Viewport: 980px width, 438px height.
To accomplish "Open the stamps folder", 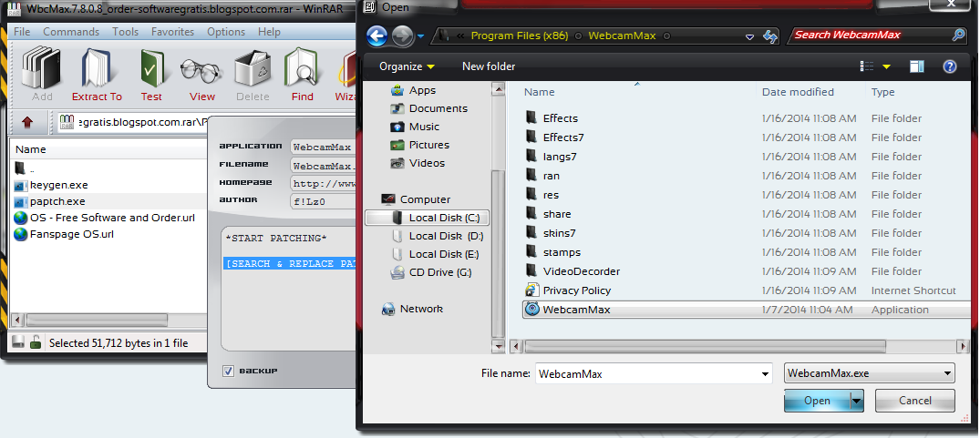I will pyautogui.click(x=562, y=252).
